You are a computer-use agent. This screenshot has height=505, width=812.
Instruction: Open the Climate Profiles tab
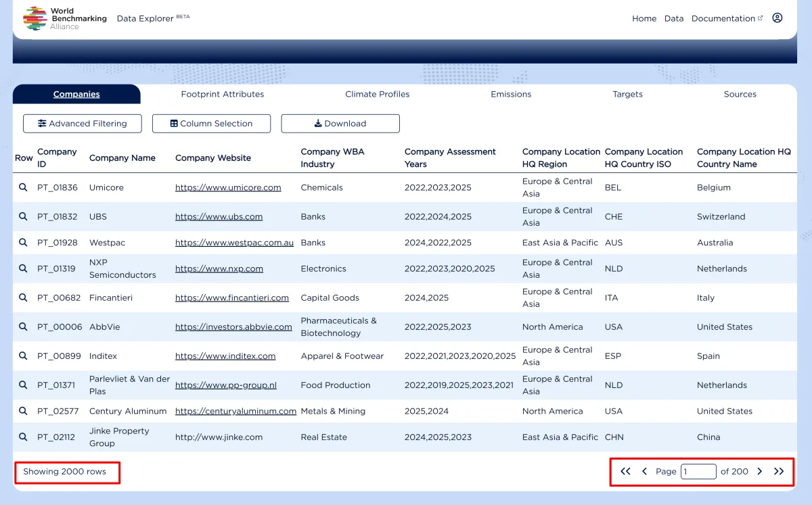pos(377,94)
